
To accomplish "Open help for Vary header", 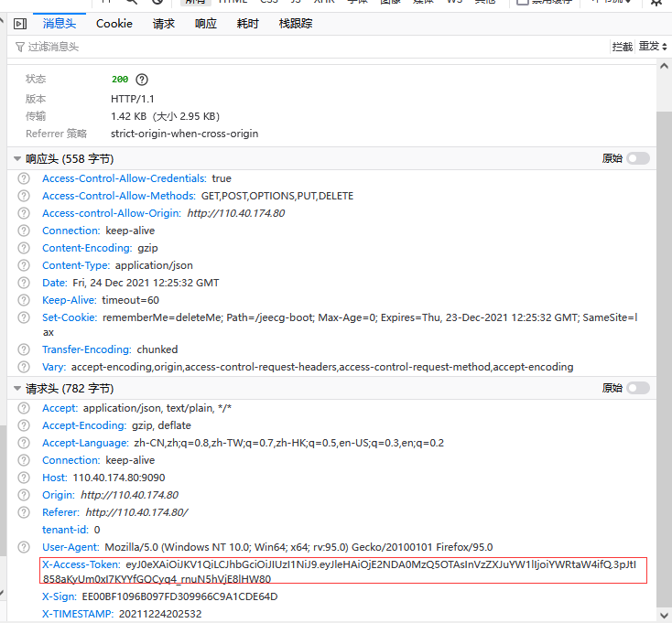I will pos(24,367).
